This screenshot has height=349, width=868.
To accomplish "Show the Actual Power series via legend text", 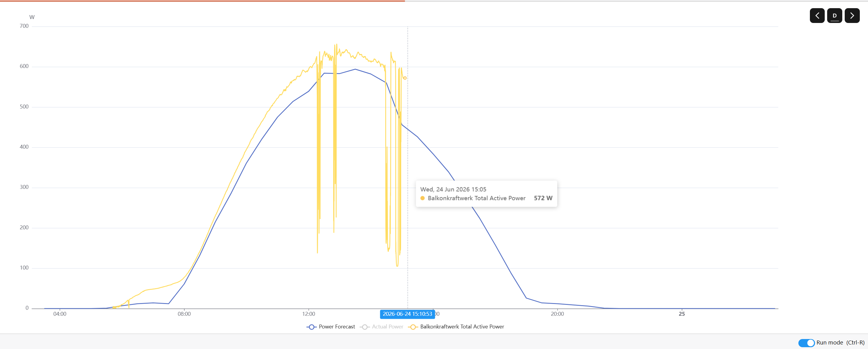I will click(x=387, y=327).
